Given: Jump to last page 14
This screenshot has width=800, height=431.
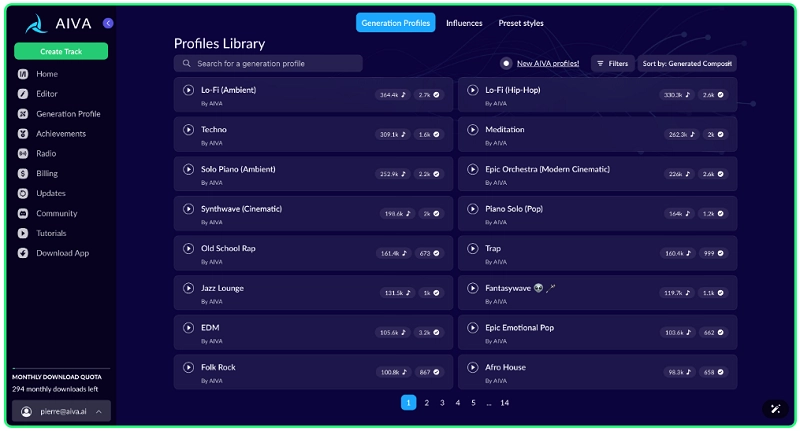Looking at the screenshot, I should (505, 403).
